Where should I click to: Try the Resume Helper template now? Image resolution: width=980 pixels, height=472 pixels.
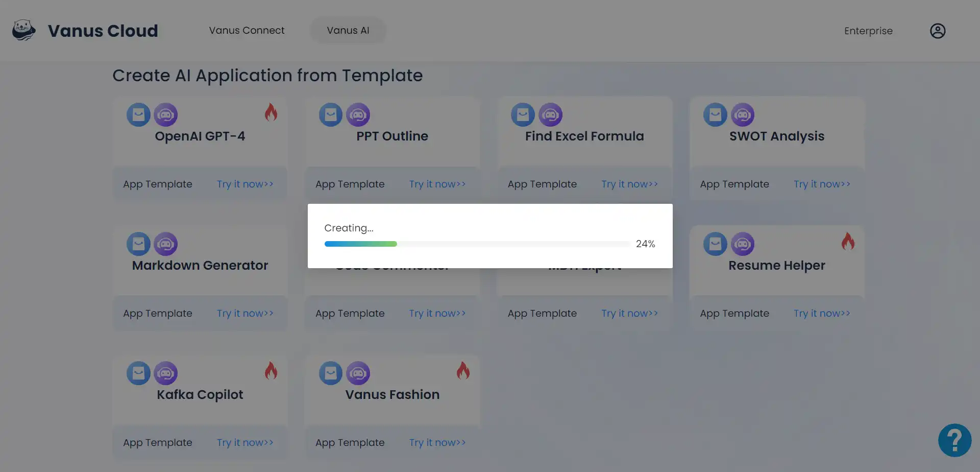click(822, 314)
